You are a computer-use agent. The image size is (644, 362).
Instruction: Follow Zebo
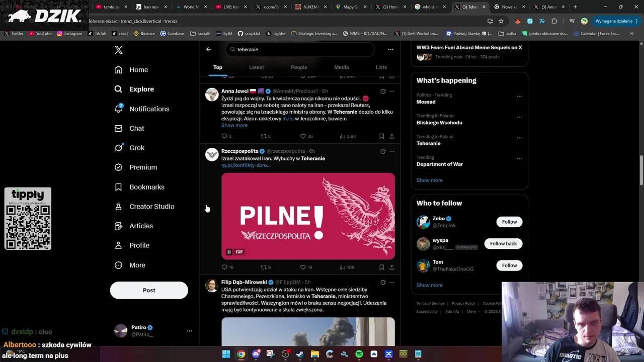[x=509, y=222]
